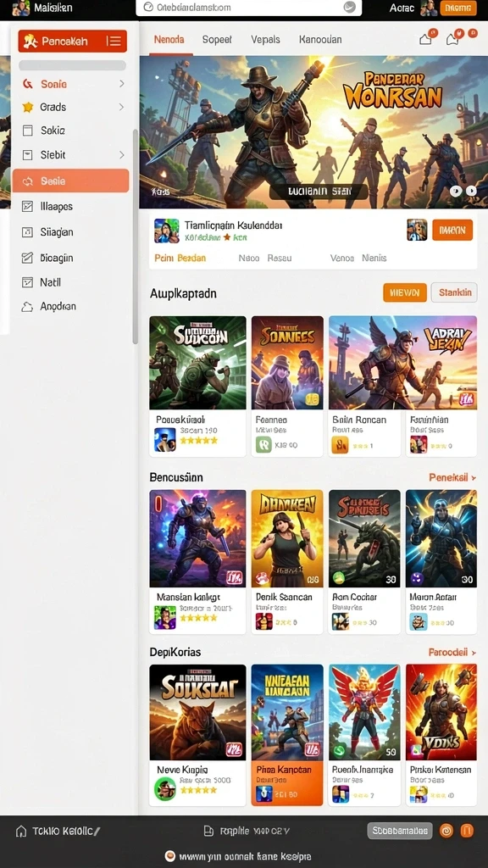488x868 pixels.
Task: Click the avatar icon beside Aorac
Action: (428, 8)
